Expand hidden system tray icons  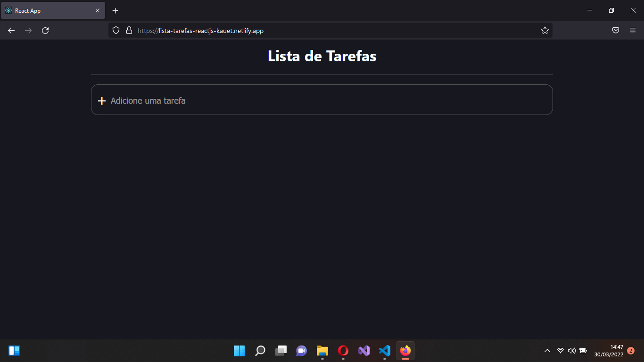[x=547, y=351]
